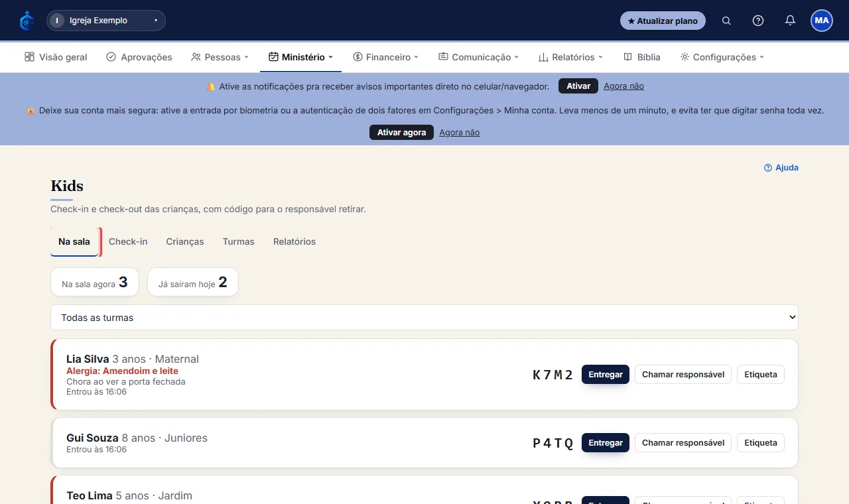This screenshot has width=849, height=504.
Task: Open help with the question mark icon
Action: click(758, 21)
